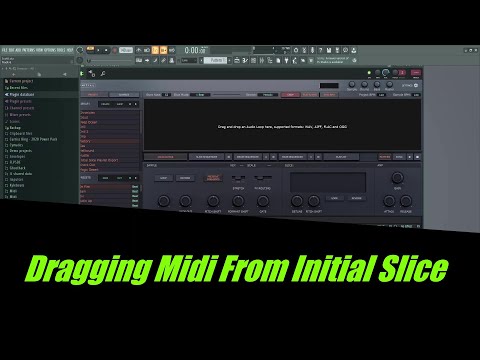Click the RELEASE knob
This screenshot has height=360, width=480.
tap(406, 201)
